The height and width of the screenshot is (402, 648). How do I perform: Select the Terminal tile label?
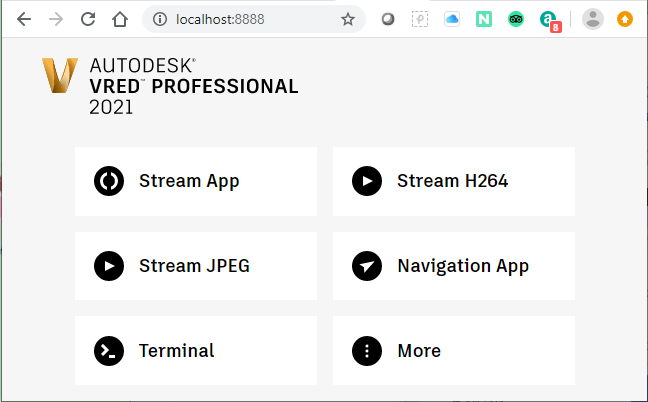click(177, 351)
